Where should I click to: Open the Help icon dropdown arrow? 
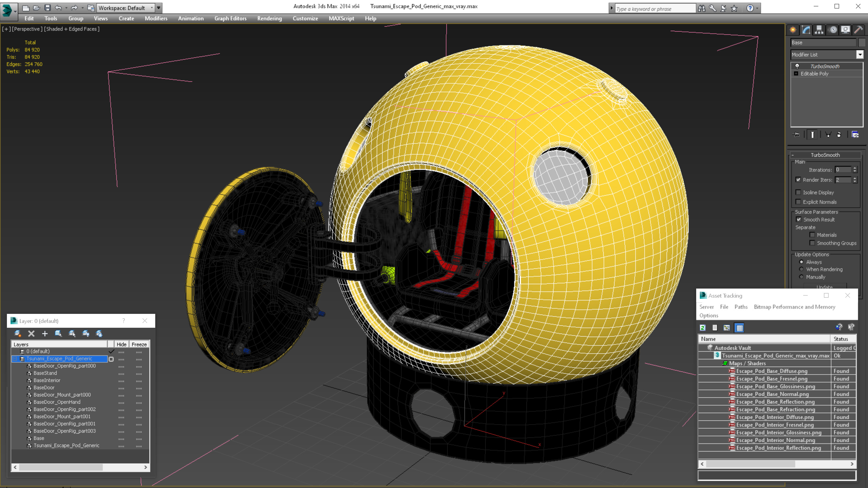(757, 8)
